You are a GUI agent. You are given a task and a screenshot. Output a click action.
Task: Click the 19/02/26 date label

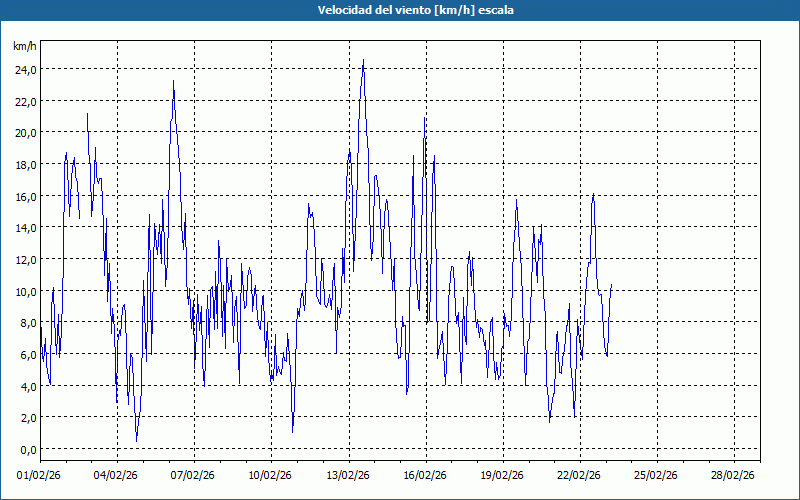pyautogui.click(x=502, y=476)
